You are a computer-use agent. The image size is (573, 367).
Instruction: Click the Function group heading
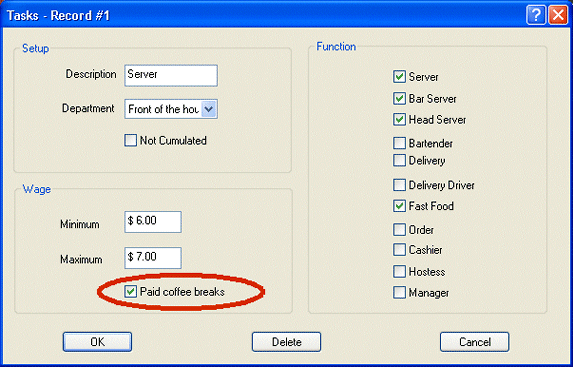point(336,47)
